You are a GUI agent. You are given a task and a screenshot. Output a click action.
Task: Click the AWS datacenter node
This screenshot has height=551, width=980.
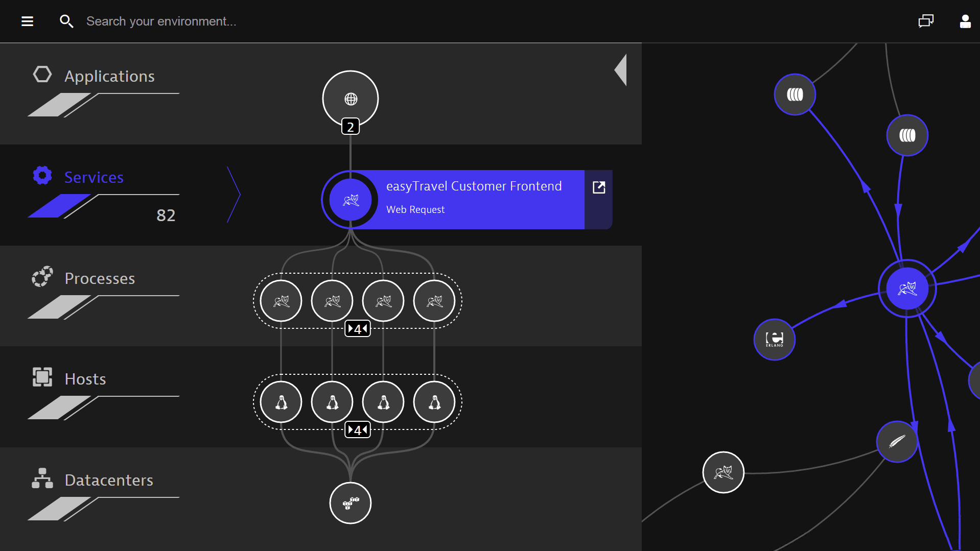coord(351,503)
